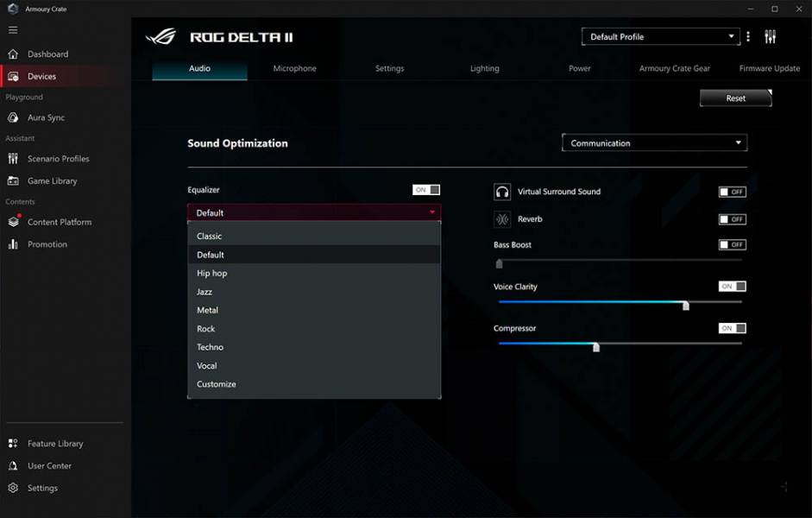
Task: Choose the Rock equalizer preset
Action: point(314,329)
